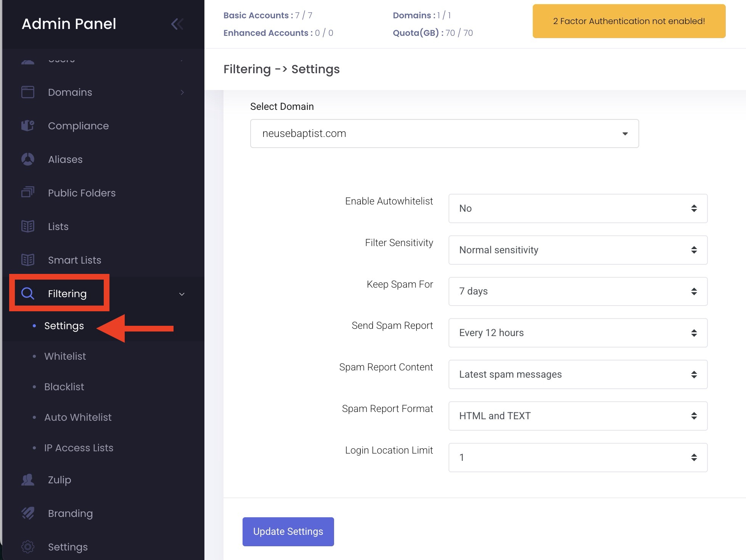This screenshot has width=746, height=560.
Task: Click the Zulip people icon
Action: point(28,480)
